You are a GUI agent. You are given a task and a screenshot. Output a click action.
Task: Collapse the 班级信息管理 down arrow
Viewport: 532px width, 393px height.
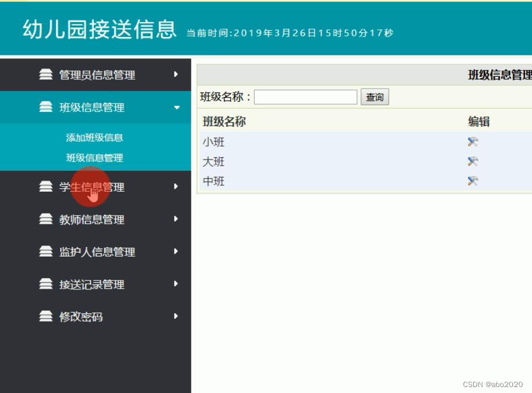pos(177,107)
